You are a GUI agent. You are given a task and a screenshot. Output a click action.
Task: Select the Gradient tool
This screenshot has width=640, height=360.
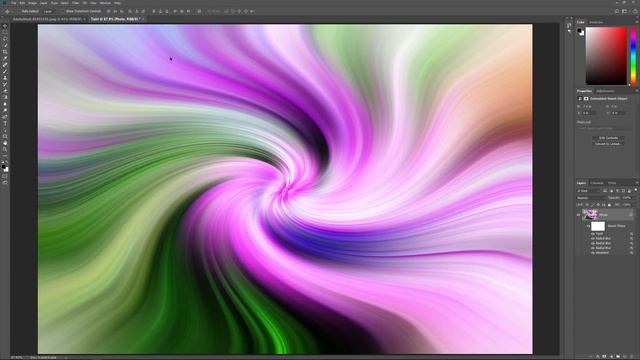click(x=5, y=97)
